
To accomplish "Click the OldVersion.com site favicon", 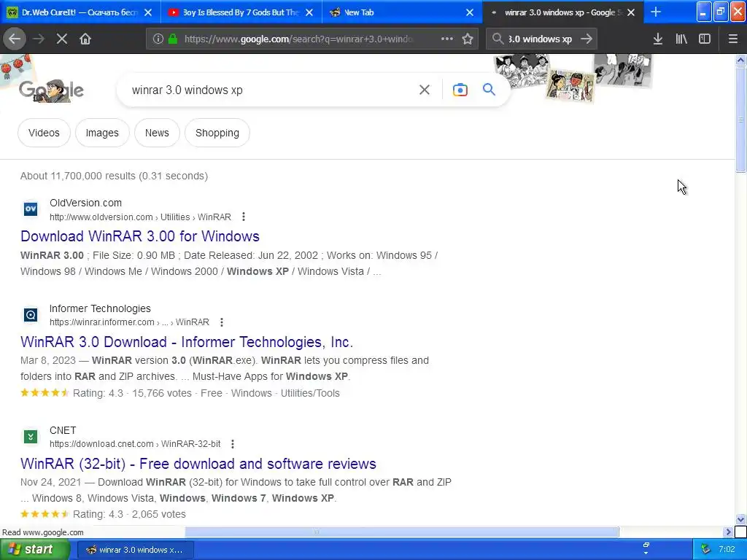I will pos(31,209).
